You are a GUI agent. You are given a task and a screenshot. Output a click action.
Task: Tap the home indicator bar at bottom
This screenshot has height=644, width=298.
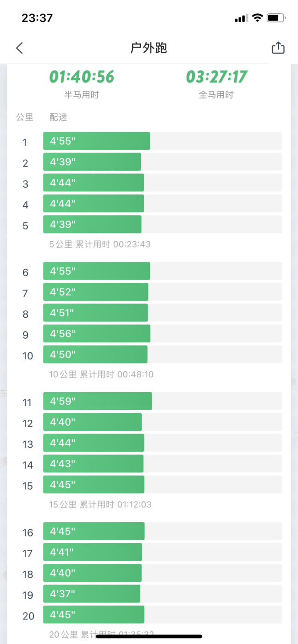click(149, 636)
